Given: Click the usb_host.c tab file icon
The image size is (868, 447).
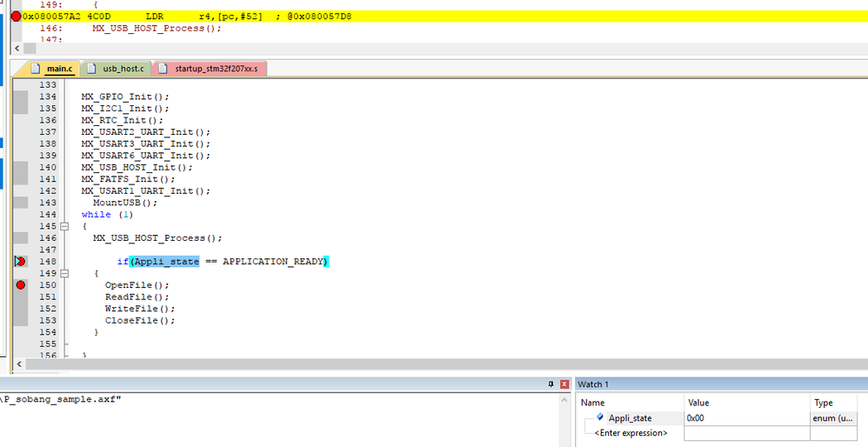Looking at the screenshot, I should pyautogui.click(x=92, y=69).
